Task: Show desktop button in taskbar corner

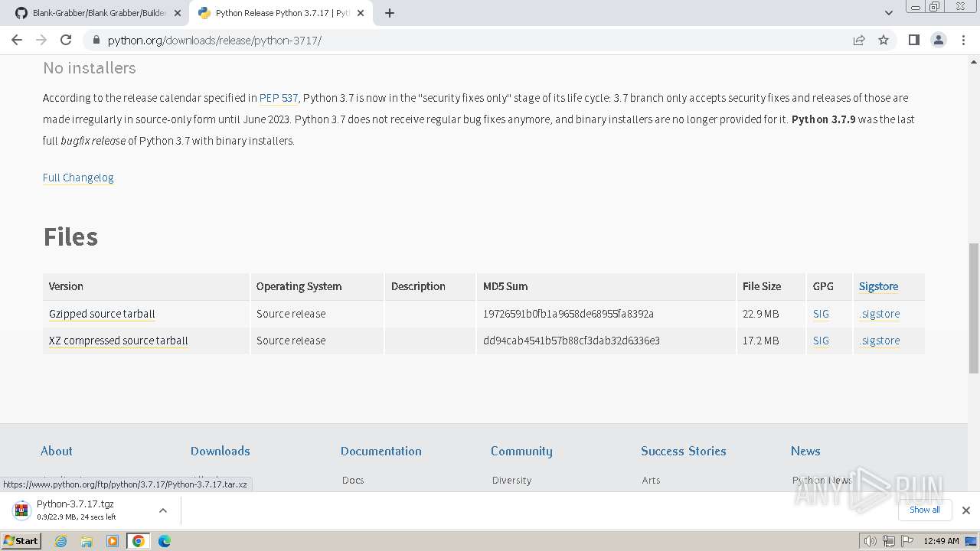Action: 972,541
